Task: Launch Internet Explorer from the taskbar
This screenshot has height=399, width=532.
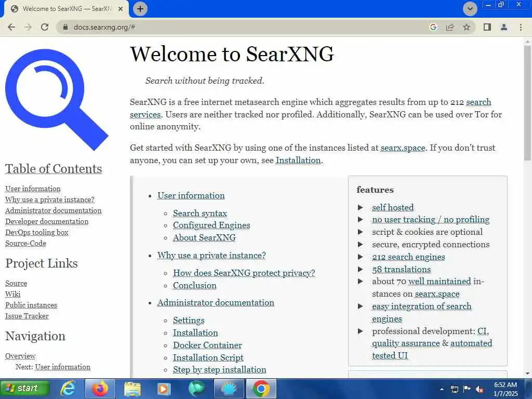Action: click(x=68, y=388)
